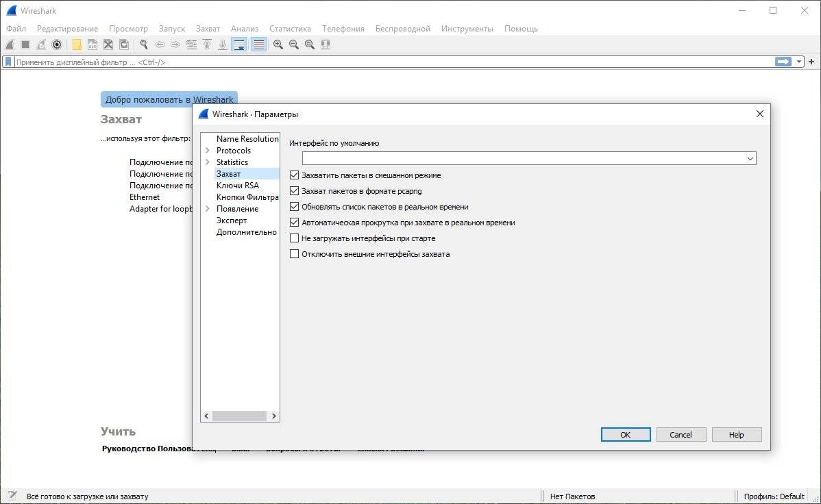Find a packet with the magnifier icon
Viewport: 821px width, 504px height.
pyautogui.click(x=143, y=45)
